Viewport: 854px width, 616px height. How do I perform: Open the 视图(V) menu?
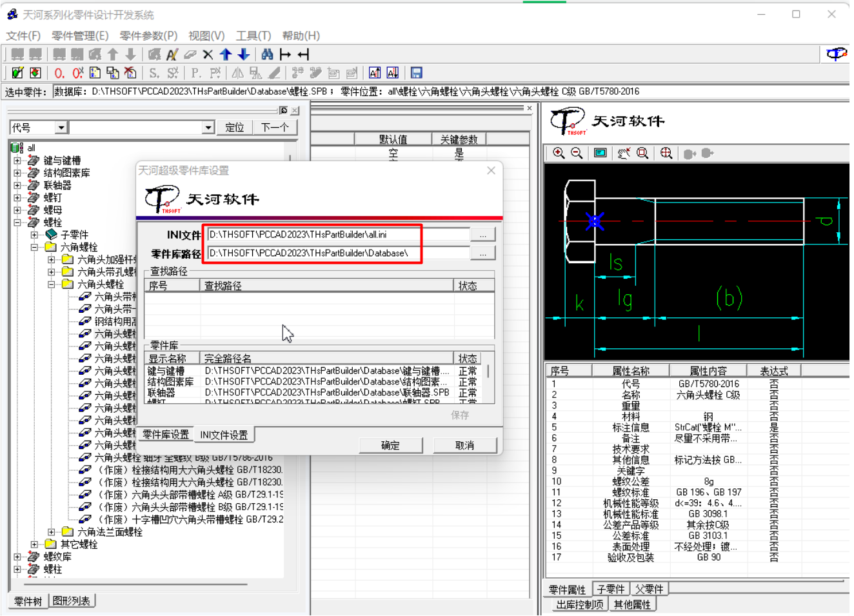[206, 35]
